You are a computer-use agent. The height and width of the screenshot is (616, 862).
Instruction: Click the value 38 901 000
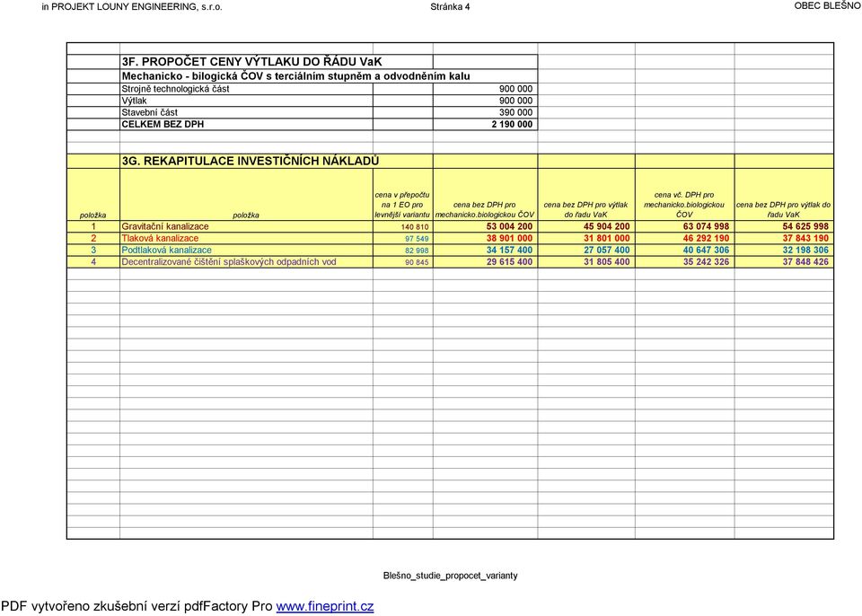(509, 238)
